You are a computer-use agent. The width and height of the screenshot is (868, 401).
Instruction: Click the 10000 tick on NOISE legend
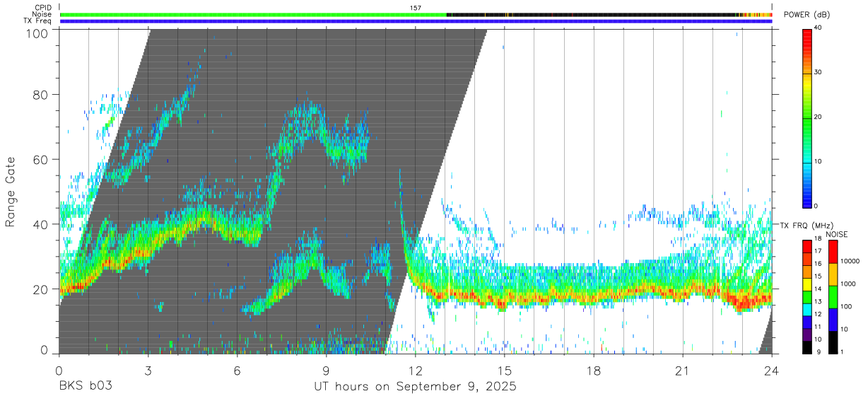[x=849, y=261]
